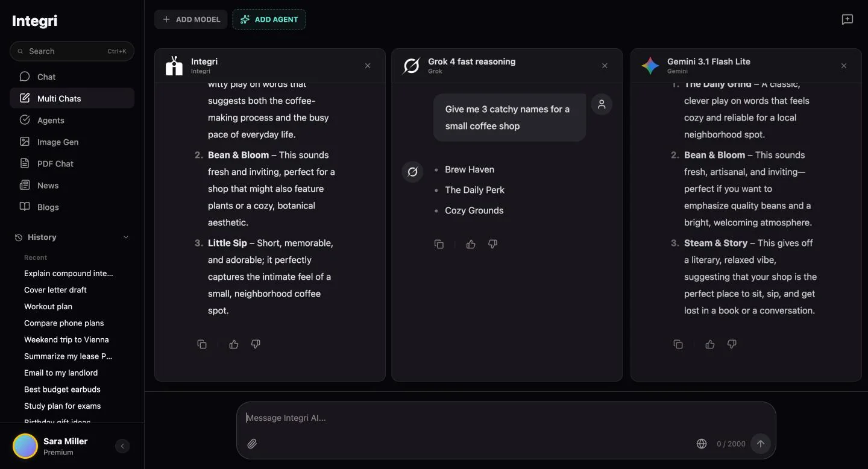Close the Integri model panel
The width and height of the screenshot is (868, 469).
(x=368, y=66)
